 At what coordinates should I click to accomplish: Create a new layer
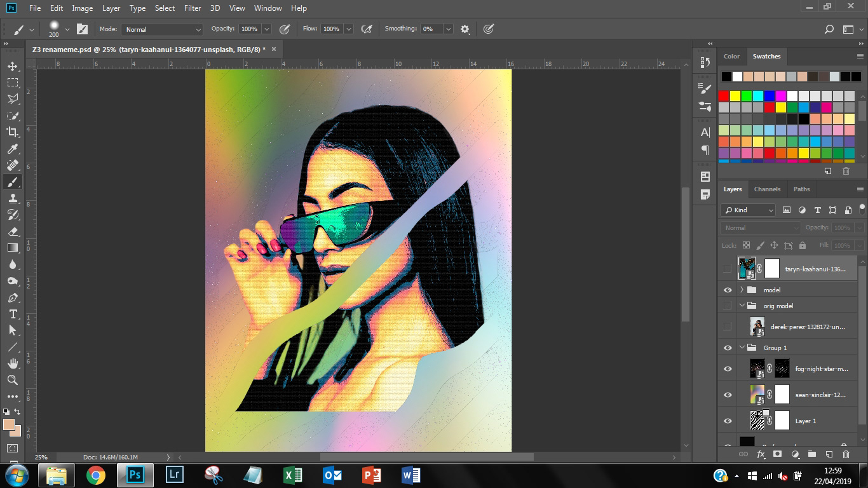pos(829,454)
